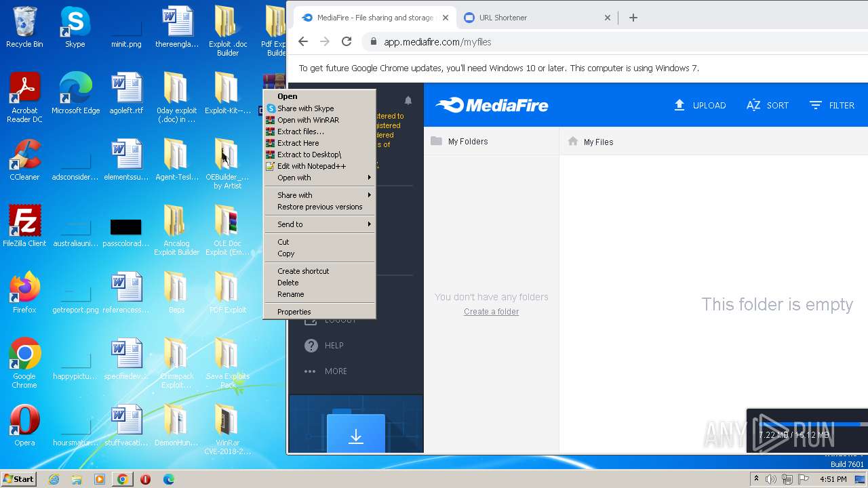Choose Extract to Desktop\ entry
The height and width of the screenshot is (488, 868).
[319, 155]
